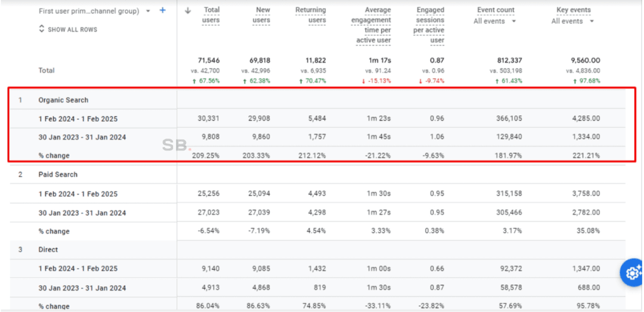Click the Engaged sessions per active user header
The width and height of the screenshot is (644, 312).
click(429, 25)
